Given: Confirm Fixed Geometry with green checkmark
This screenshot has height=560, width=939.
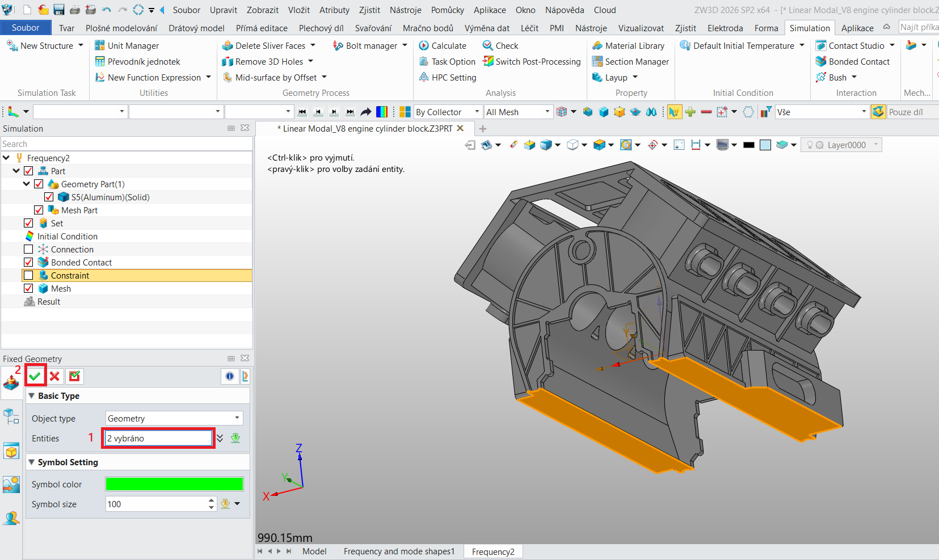Looking at the screenshot, I should tap(35, 376).
